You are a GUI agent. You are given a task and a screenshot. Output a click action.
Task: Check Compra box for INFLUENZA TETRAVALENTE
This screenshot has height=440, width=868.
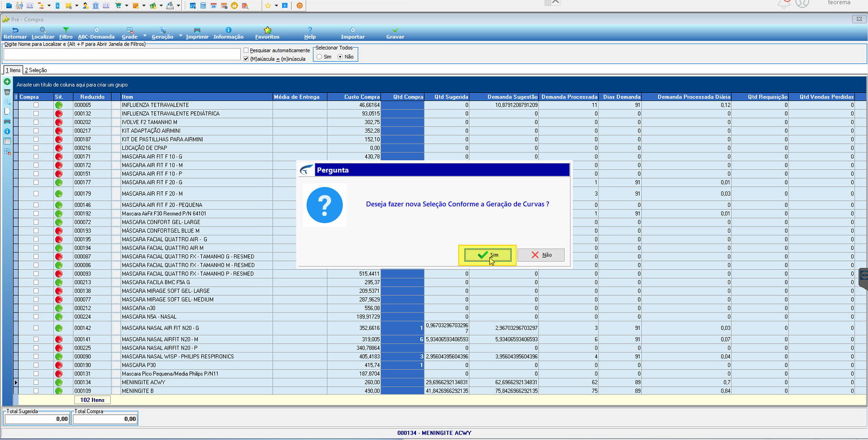tap(36, 105)
